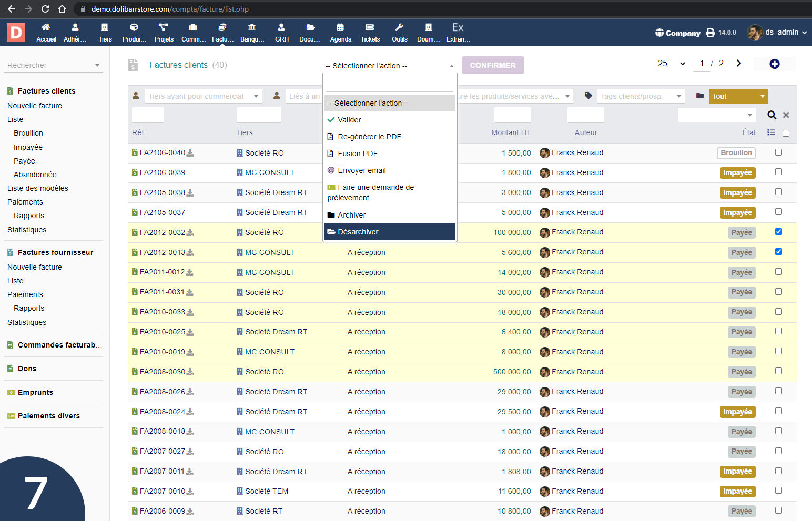The image size is (812, 521).
Task: Go to next page using the arrow
Action: pos(738,64)
